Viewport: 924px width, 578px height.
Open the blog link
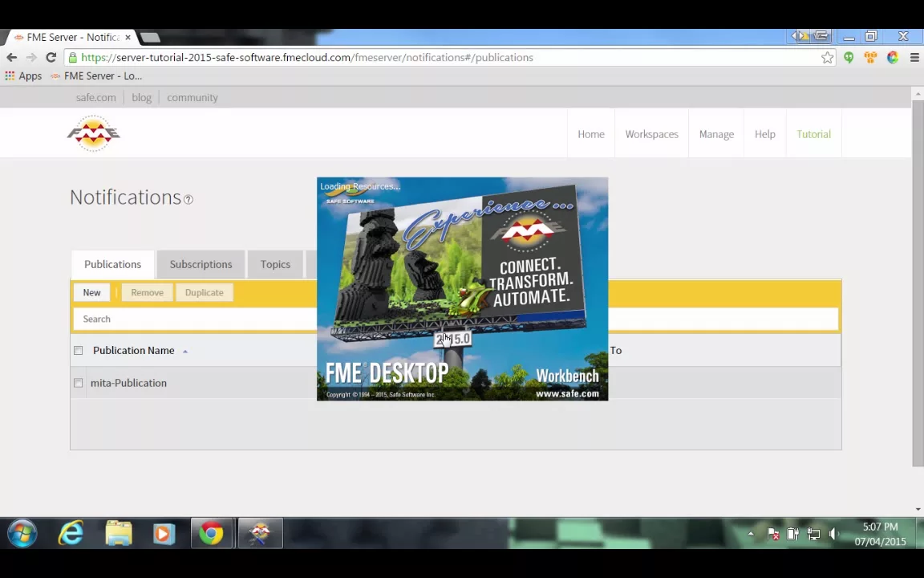coord(141,97)
